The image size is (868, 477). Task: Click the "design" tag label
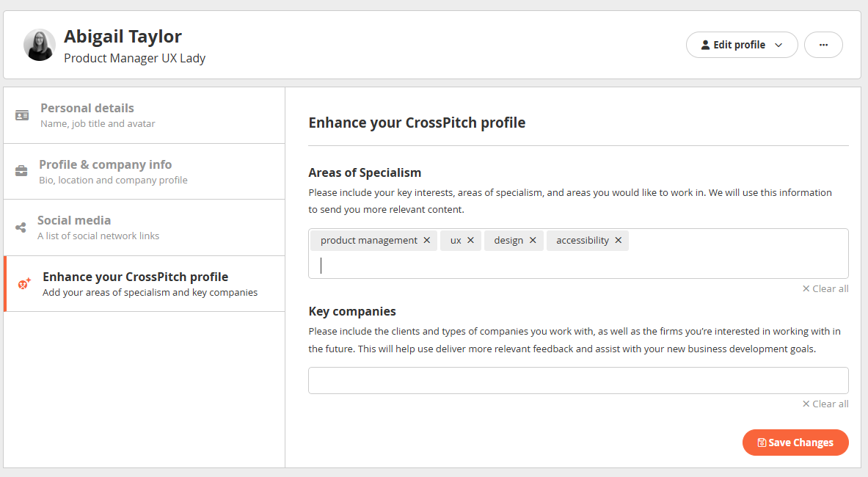pyautogui.click(x=508, y=240)
